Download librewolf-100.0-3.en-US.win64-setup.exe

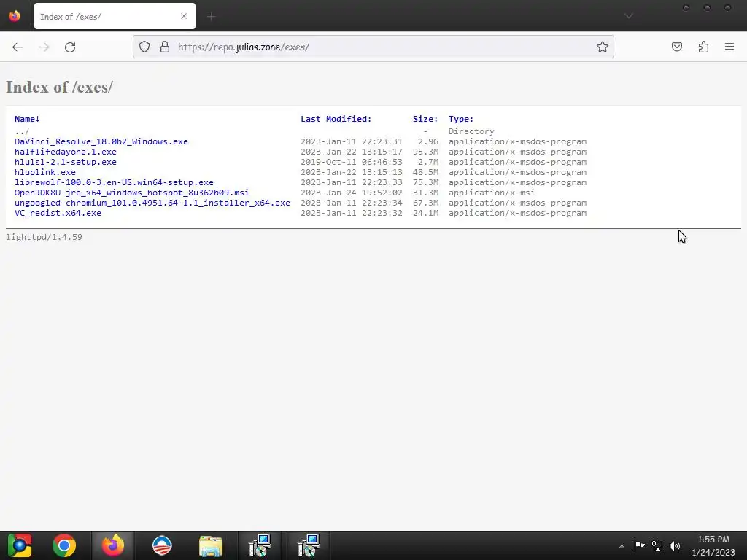[x=114, y=182]
